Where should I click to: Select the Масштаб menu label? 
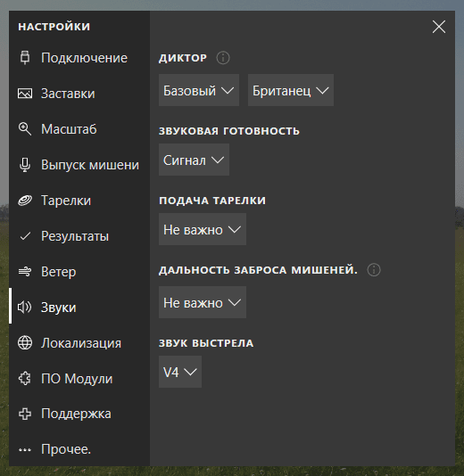click(69, 129)
